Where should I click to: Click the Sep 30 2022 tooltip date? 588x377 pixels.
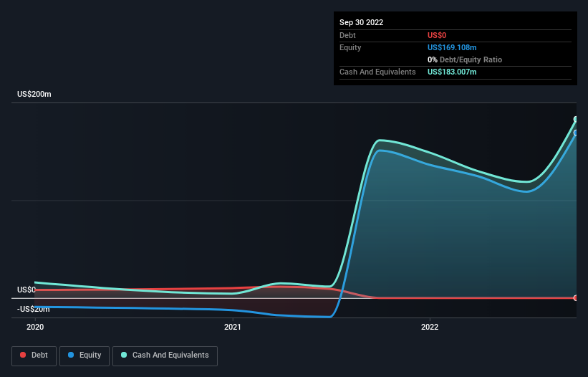click(x=361, y=22)
